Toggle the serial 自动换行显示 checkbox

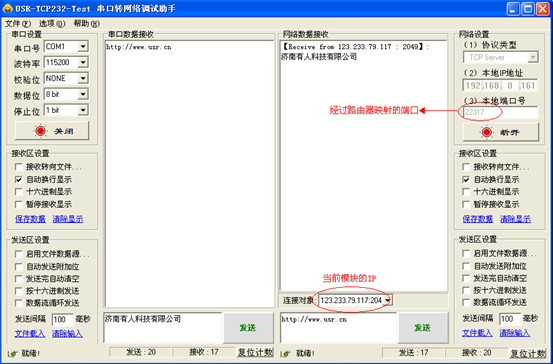coord(19,179)
